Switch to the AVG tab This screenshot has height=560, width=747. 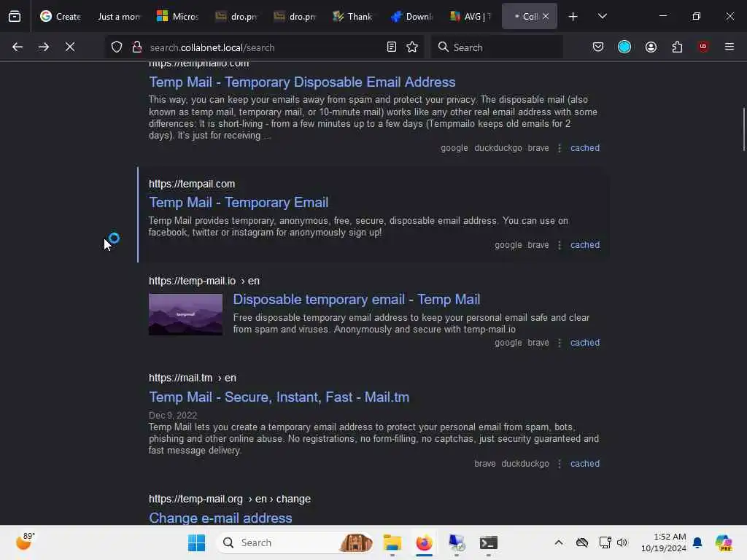[x=471, y=16]
